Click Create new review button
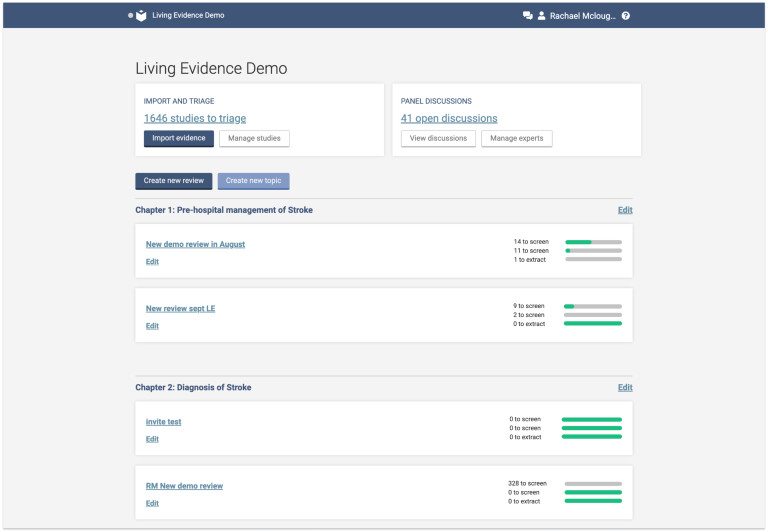Screen dimensions: 768x532 pyautogui.click(x=173, y=181)
